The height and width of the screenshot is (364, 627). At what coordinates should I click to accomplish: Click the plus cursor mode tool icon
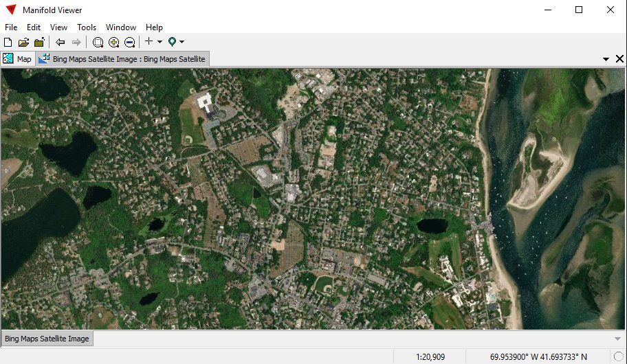click(148, 42)
